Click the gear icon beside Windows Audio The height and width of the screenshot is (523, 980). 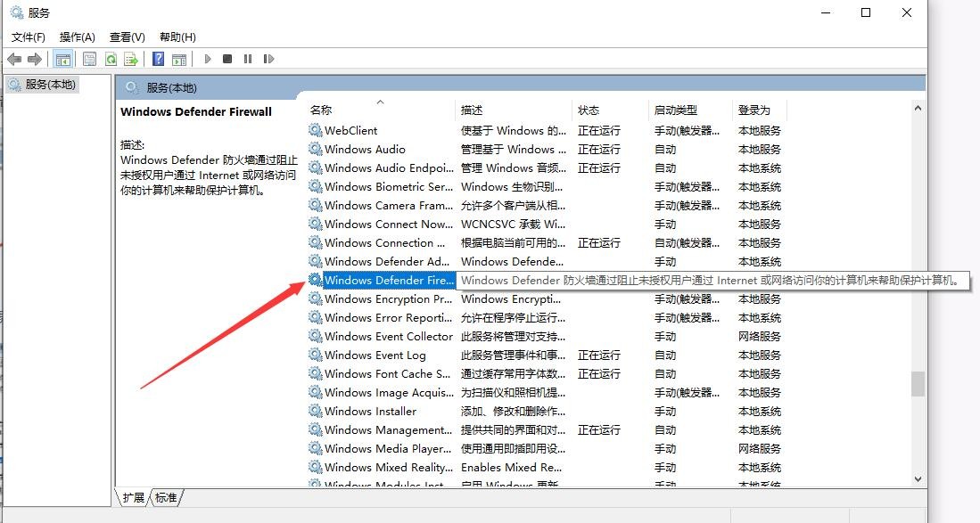(316, 149)
